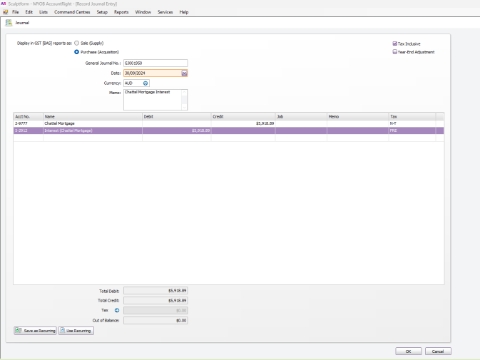The height and width of the screenshot is (360, 480).
Task: Click the Tax column header
Action: [x=412, y=116]
